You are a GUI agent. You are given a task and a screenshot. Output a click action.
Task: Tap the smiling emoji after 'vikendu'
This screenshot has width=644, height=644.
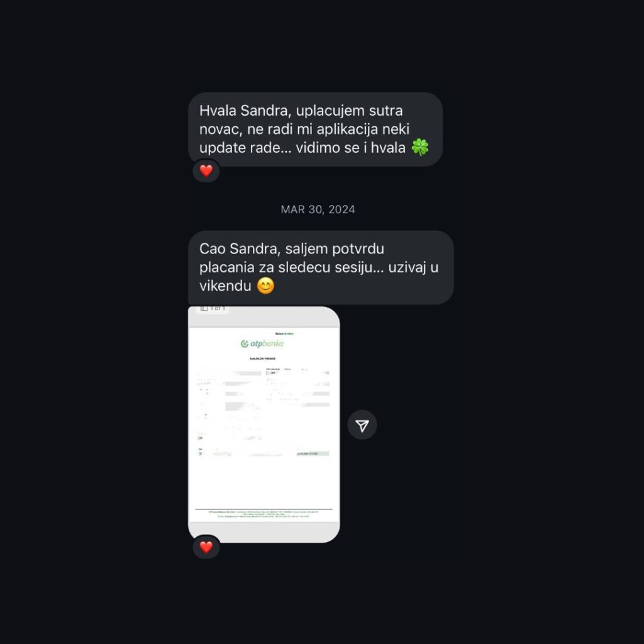click(x=266, y=286)
